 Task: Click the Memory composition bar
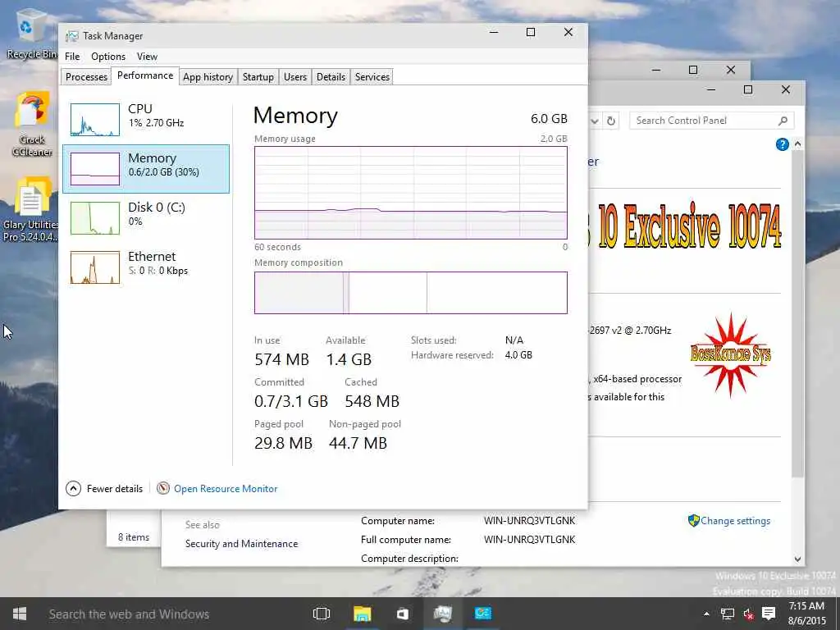(411, 293)
